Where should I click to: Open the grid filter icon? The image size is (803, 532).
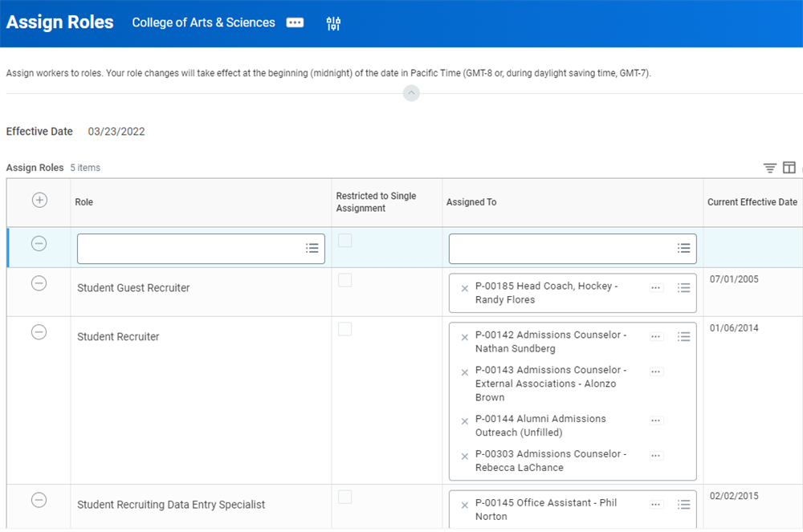pyautogui.click(x=770, y=168)
